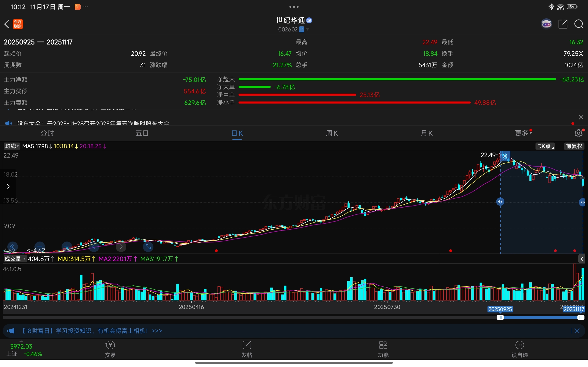Toggle the 前复权 price adjustment button
588x367 pixels.
(574, 146)
